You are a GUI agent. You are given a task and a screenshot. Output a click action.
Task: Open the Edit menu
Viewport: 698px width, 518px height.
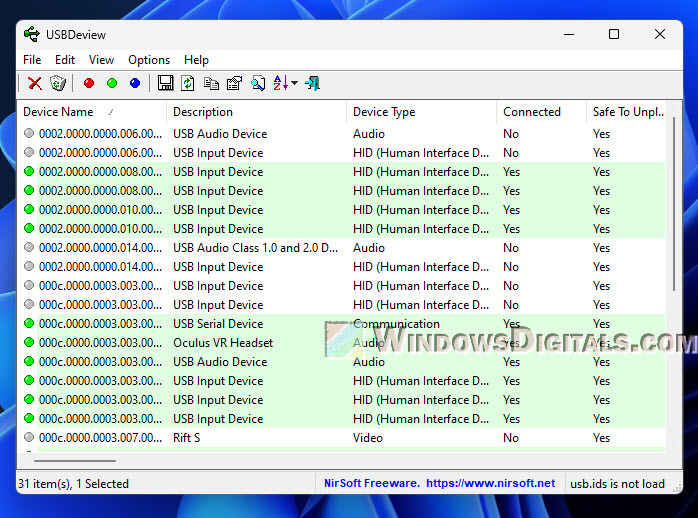(65, 60)
